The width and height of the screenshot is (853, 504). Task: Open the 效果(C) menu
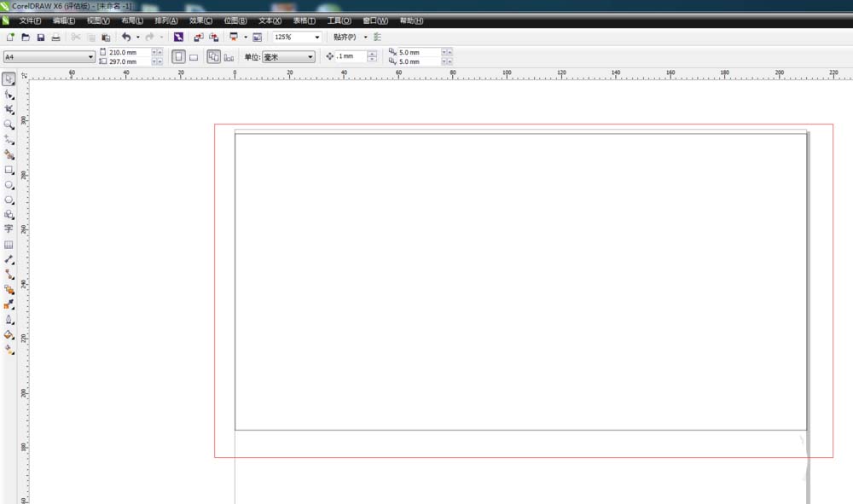click(x=201, y=20)
